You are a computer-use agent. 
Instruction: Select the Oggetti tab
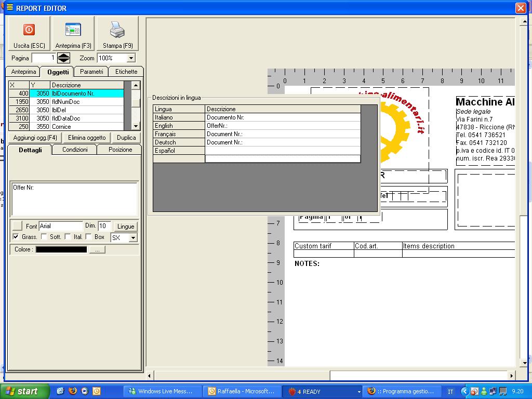tap(58, 72)
